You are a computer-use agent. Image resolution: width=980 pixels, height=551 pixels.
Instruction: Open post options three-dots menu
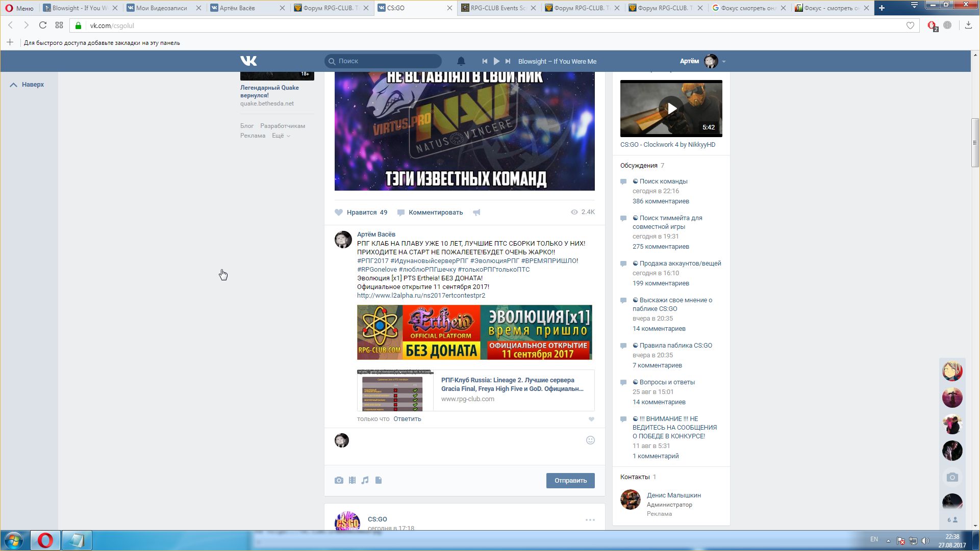click(590, 520)
